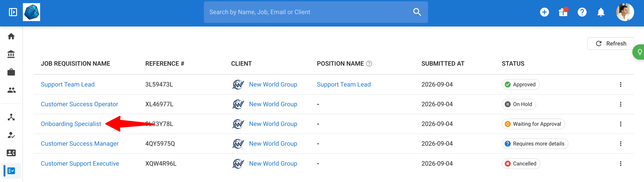Open the requisitions checklist sidebar icon

(x=11, y=171)
